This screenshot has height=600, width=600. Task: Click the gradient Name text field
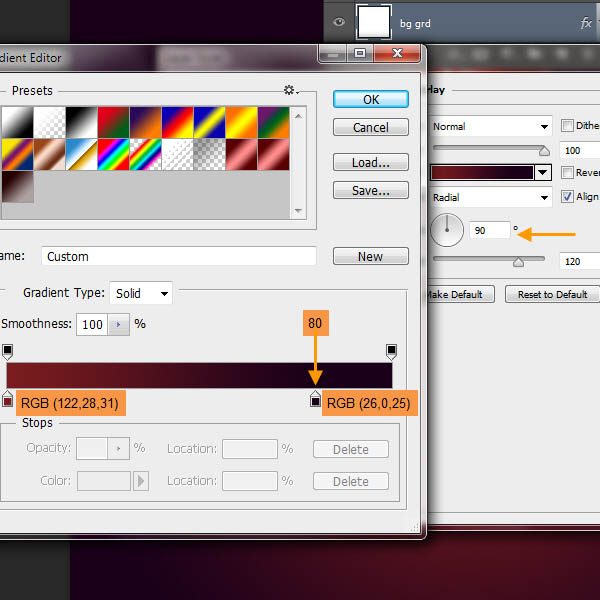(178, 256)
